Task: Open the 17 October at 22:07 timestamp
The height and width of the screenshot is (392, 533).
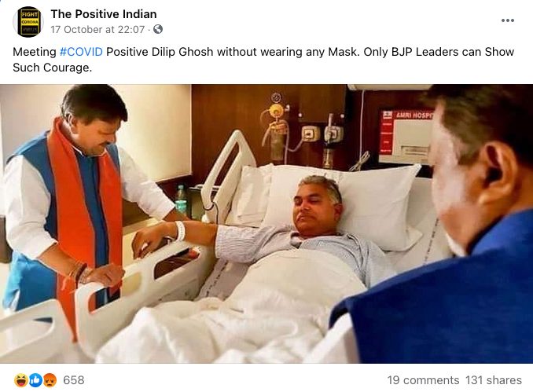Action: click(98, 30)
